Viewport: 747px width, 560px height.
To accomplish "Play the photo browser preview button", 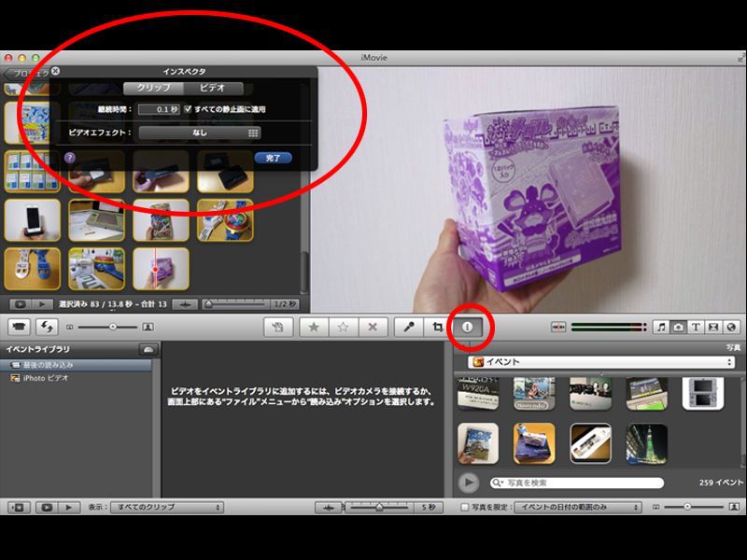I will coord(469,483).
